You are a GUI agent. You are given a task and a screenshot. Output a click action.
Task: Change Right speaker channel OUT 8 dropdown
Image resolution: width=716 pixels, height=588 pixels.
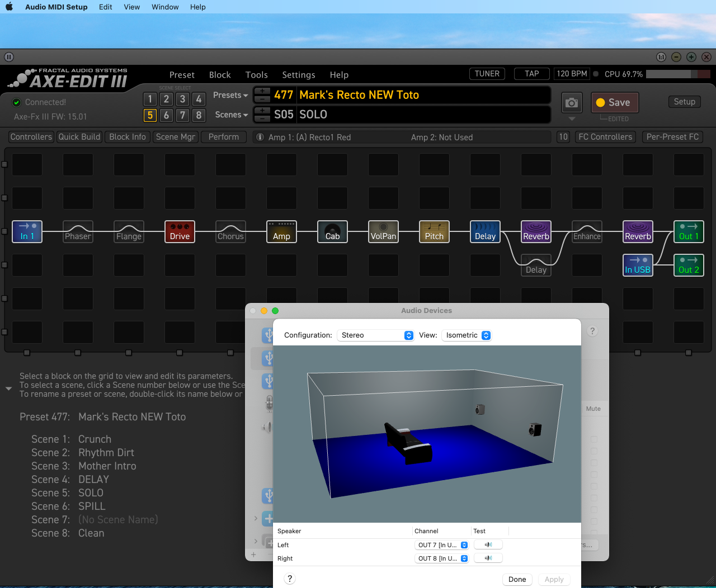click(x=442, y=558)
